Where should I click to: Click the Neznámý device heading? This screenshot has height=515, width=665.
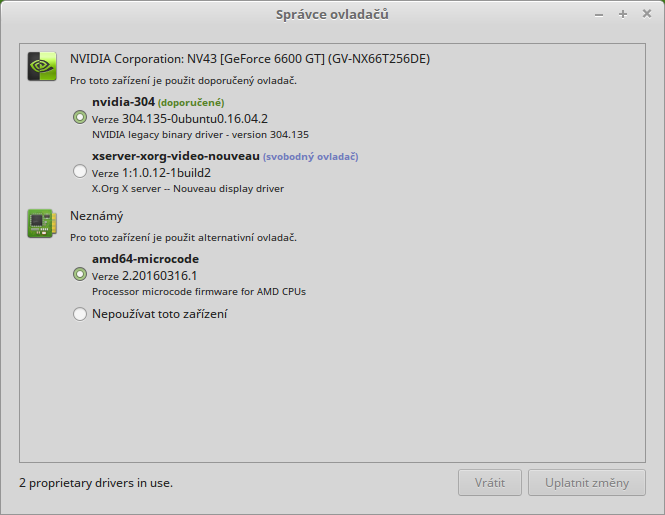(96, 215)
